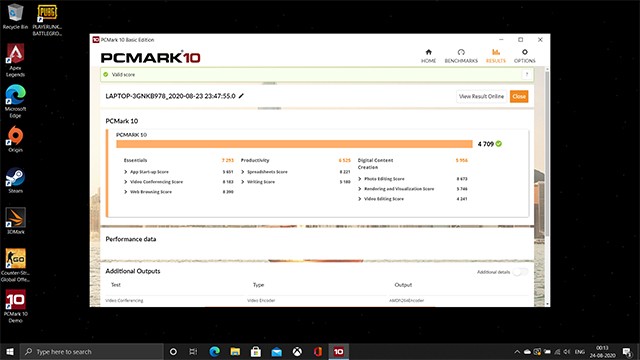
Task: Expand Video Conferencing Score details
Action: [126, 182]
